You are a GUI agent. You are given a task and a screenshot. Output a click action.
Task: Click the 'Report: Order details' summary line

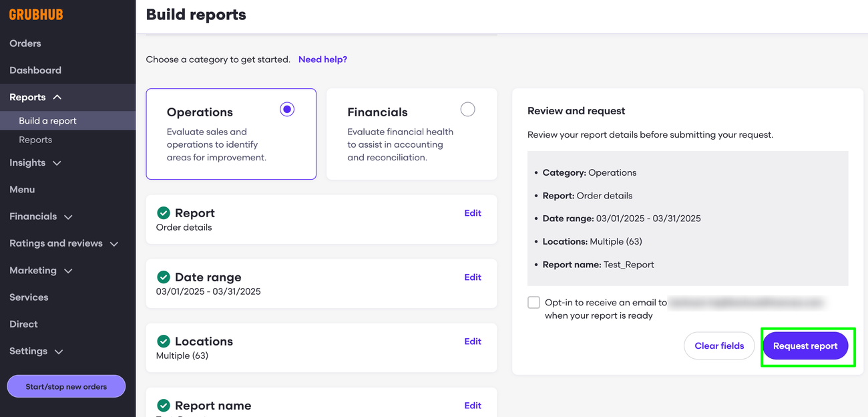click(x=588, y=196)
